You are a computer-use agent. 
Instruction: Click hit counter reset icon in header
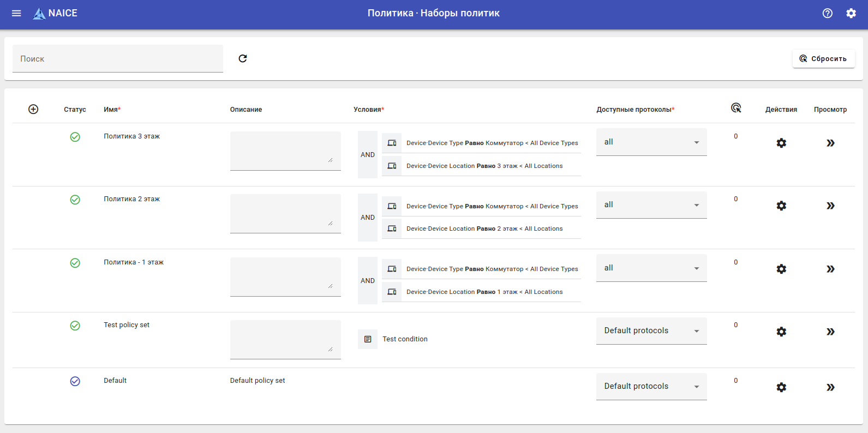coord(736,108)
